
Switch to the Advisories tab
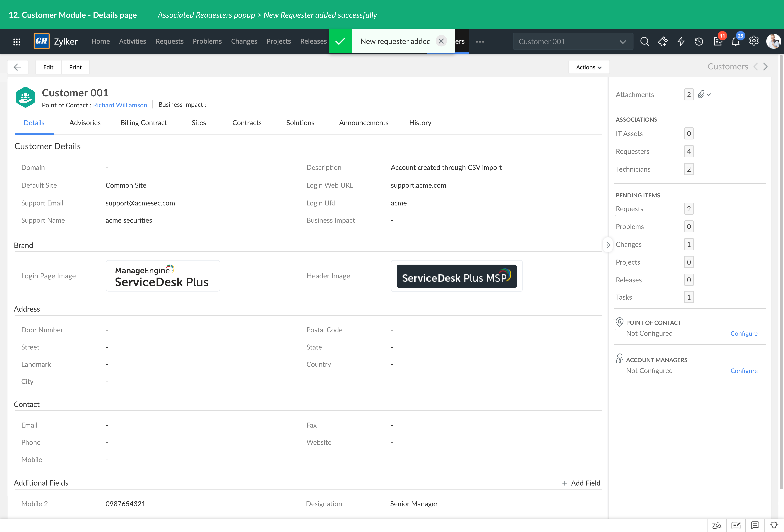85,123
